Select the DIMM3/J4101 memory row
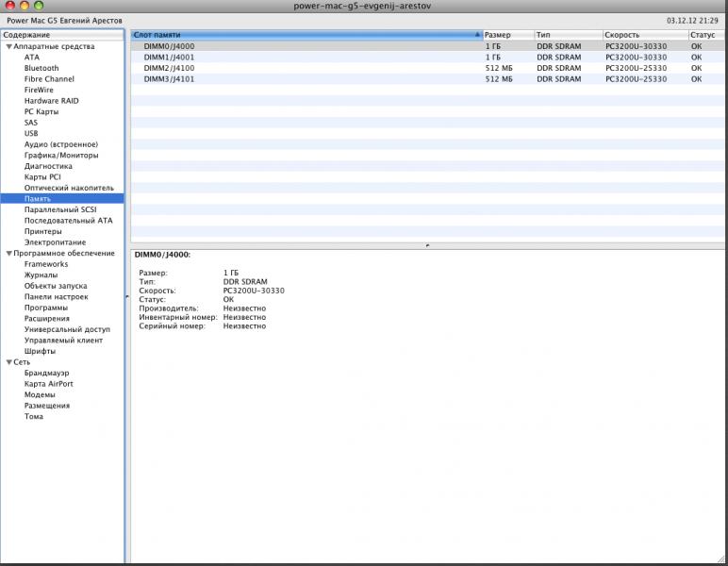The image size is (728, 566). (x=427, y=79)
